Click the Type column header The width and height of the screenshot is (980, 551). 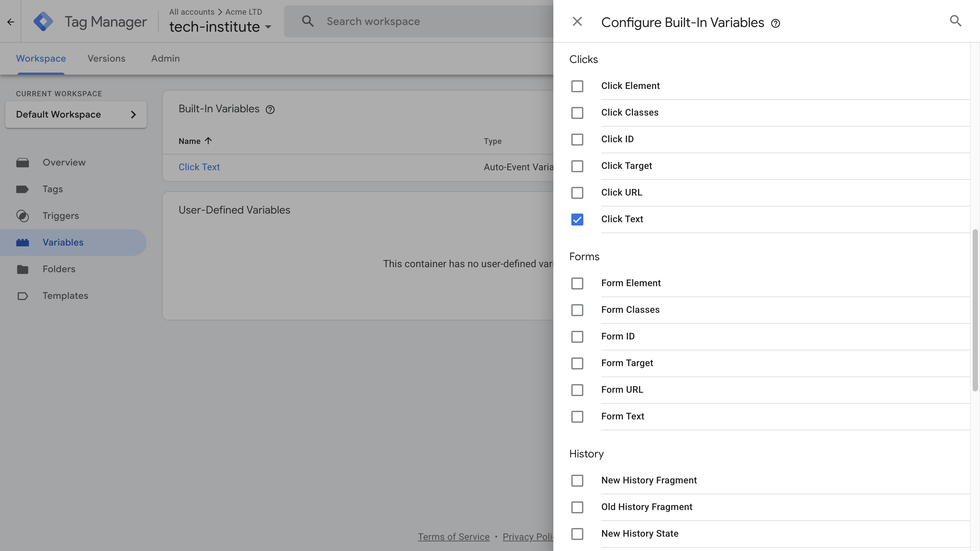pos(493,141)
